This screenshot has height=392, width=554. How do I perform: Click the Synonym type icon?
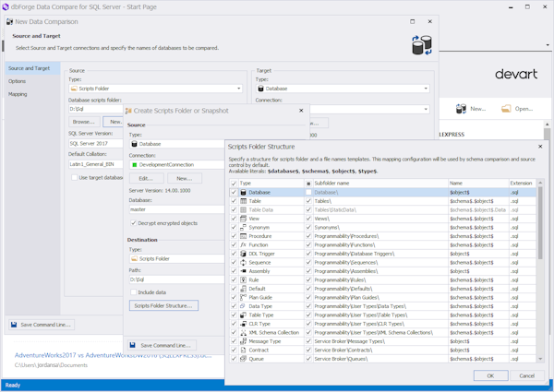[243, 228]
